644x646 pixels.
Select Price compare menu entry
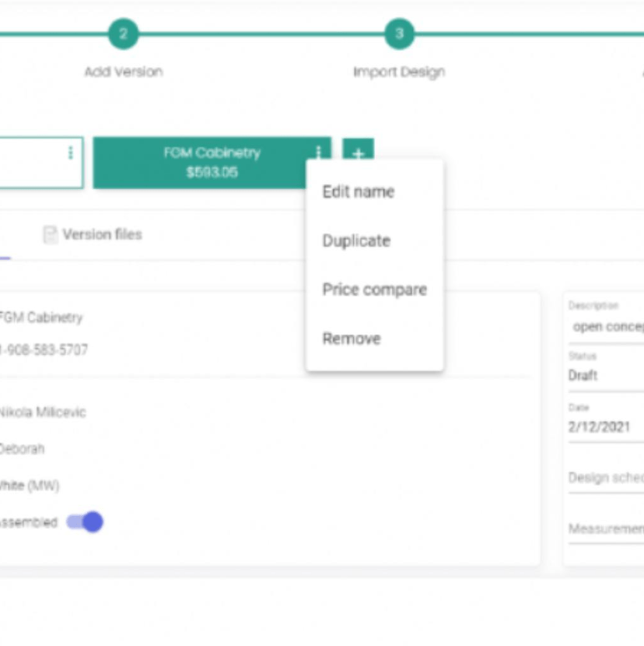(374, 290)
